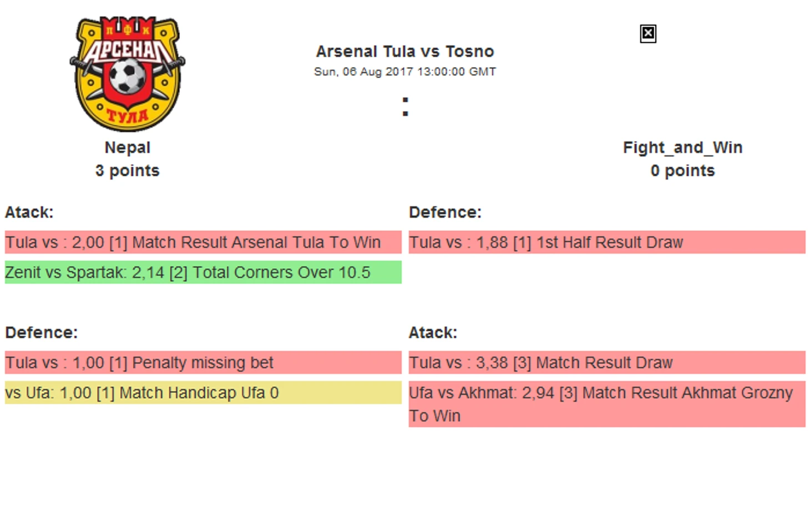The height and width of the screenshot is (532, 810).
Task: Select the Fight_and_Win player name
Action: pyautogui.click(x=682, y=148)
